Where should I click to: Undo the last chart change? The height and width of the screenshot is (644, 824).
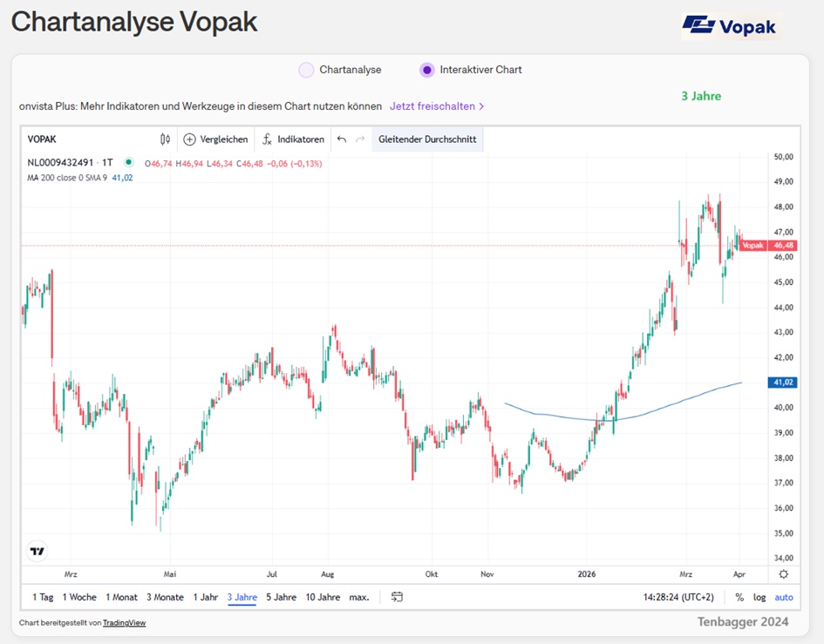342,139
